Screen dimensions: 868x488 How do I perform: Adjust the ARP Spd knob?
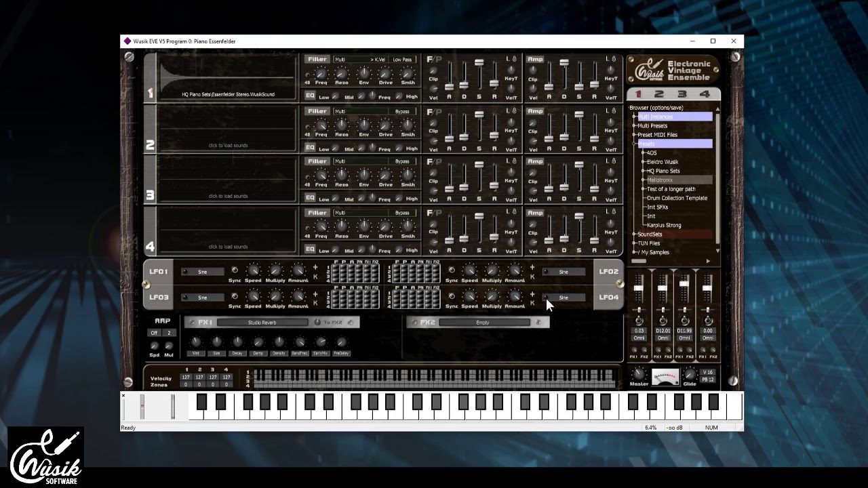coord(155,346)
